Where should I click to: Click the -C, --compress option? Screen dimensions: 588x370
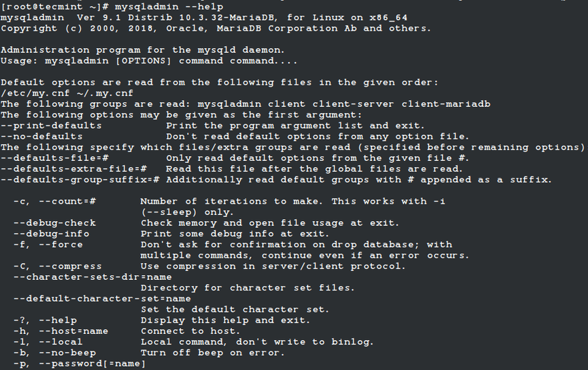click(57, 266)
